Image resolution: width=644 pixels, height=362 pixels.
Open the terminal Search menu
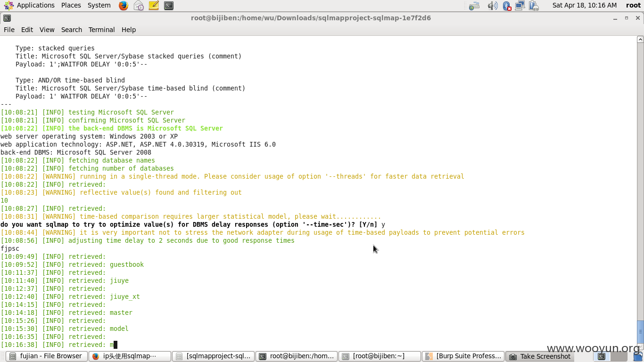click(x=72, y=29)
